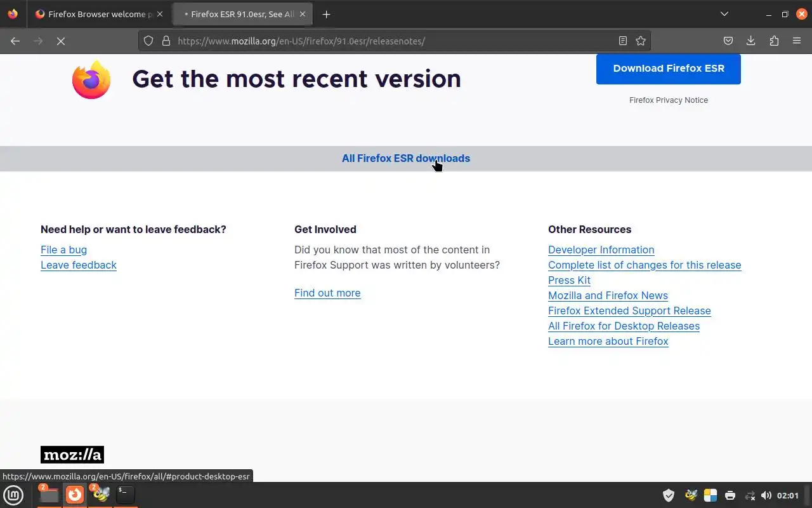Click the blue-yellow squares tray icon
This screenshot has width=812, height=508.
click(710, 495)
